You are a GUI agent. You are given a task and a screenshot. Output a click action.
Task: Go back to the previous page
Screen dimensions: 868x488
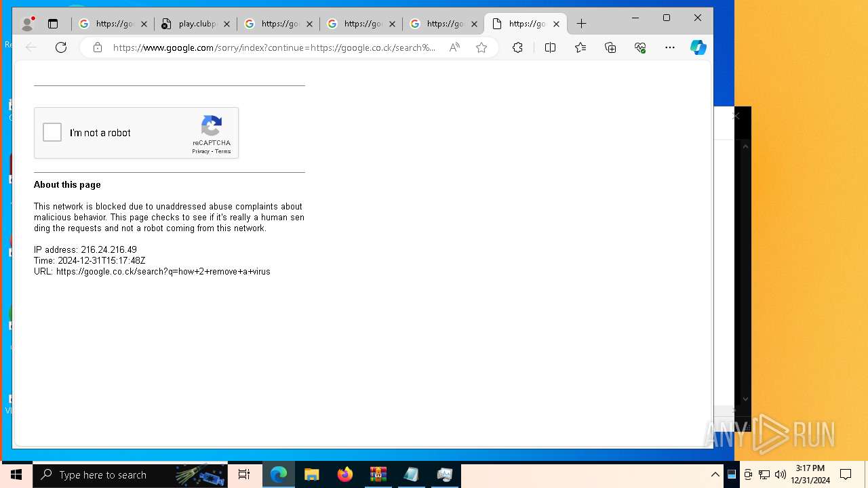tap(31, 47)
